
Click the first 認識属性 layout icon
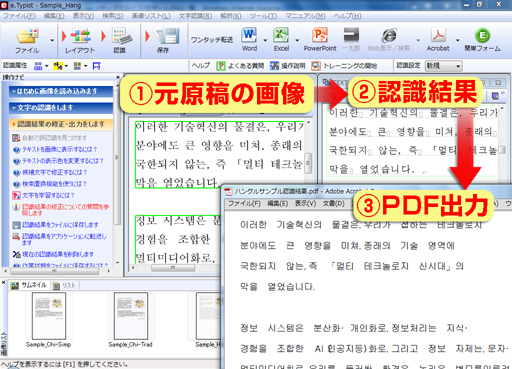click(x=38, y=66)
